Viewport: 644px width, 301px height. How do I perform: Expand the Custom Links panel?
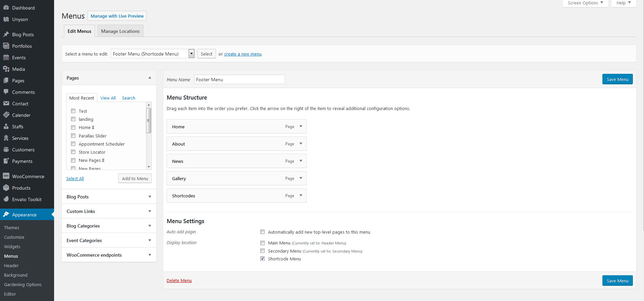click(150, 211)
